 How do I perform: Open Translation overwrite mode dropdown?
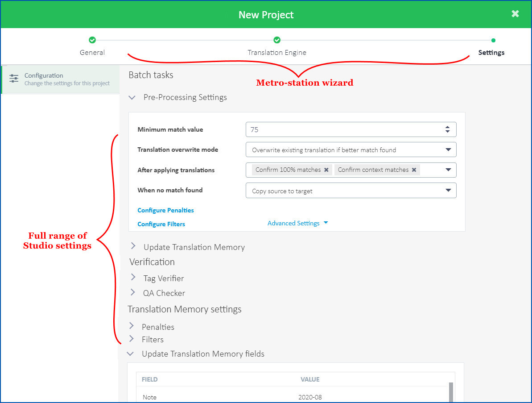point(448,150)
